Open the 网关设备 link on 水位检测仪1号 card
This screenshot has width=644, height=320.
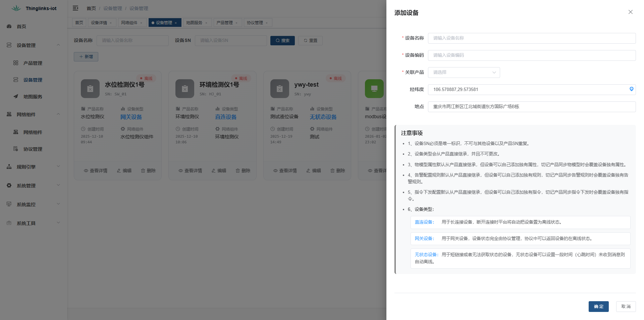click(x=131, y=117)
